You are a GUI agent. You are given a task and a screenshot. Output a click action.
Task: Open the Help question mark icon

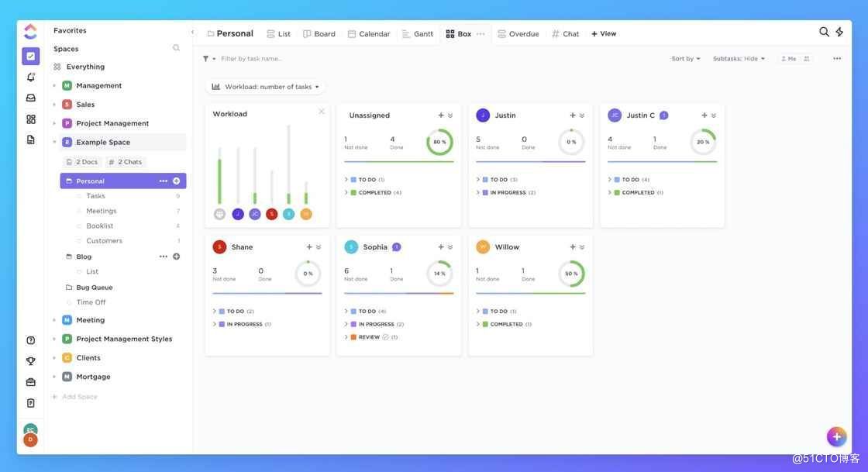point(30,340)
